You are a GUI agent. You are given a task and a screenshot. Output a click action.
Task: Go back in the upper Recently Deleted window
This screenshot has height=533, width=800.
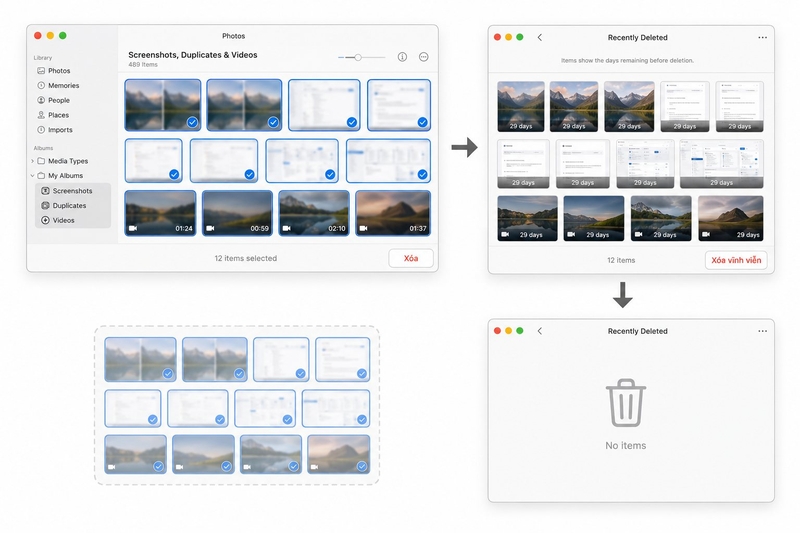tap(540, 37)
